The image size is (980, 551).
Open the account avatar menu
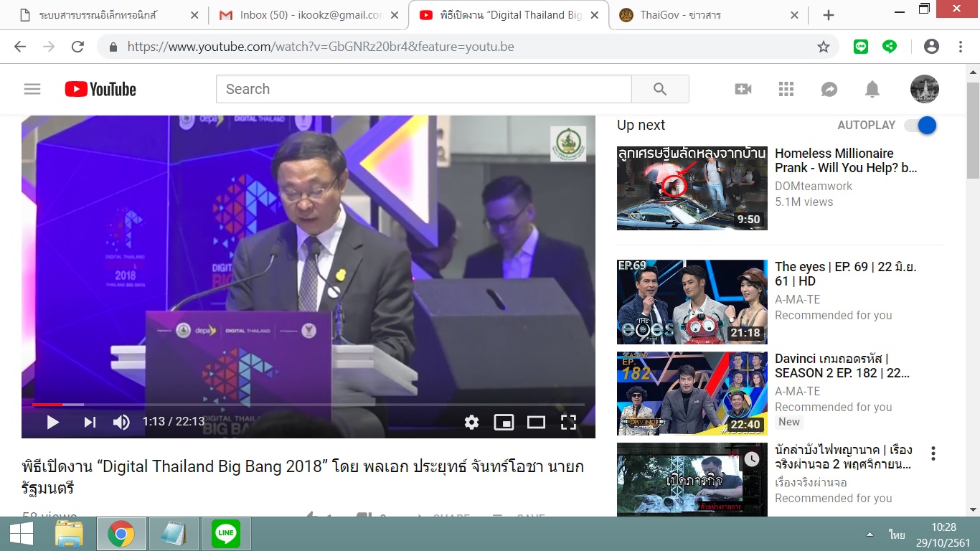click(x=925, y=89)
